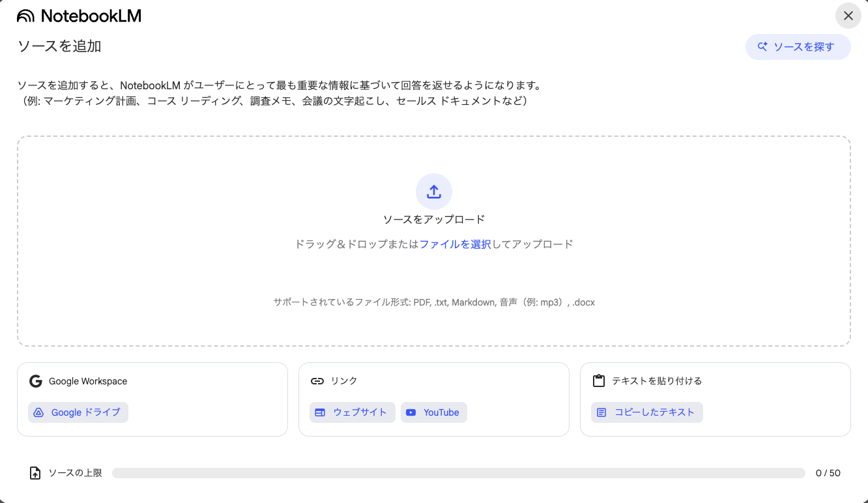This screenshot has height=503, width=868.
Task: Close the ソースを追加 dialog
Action: pos(848,16)
